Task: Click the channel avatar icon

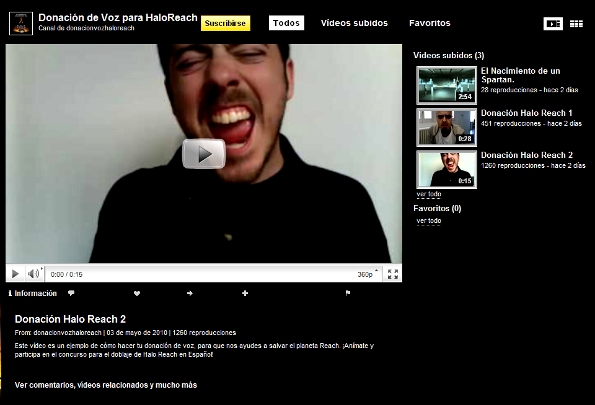Action: click(x=21, y=23)
